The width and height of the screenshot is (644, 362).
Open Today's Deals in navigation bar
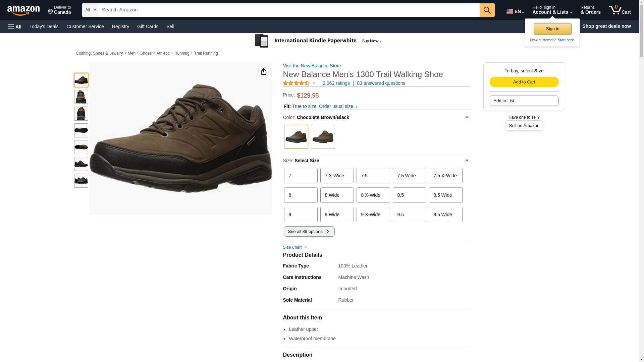[44, 26]
